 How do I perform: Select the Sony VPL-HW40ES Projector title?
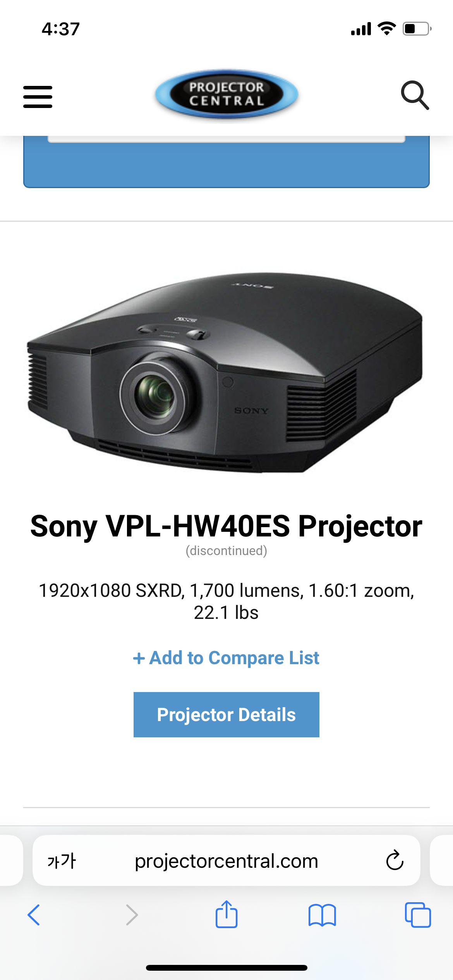(x=226, y=526)
